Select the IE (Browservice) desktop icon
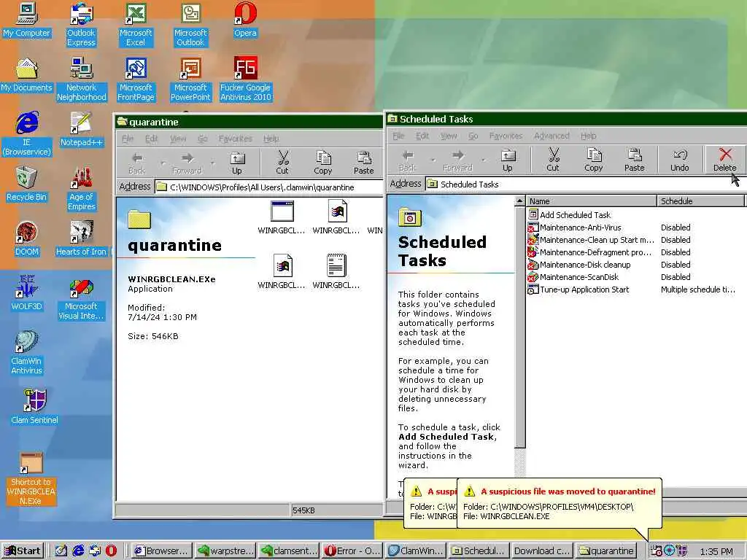Screen dimensions: 747x560 (x=27, y=134)
